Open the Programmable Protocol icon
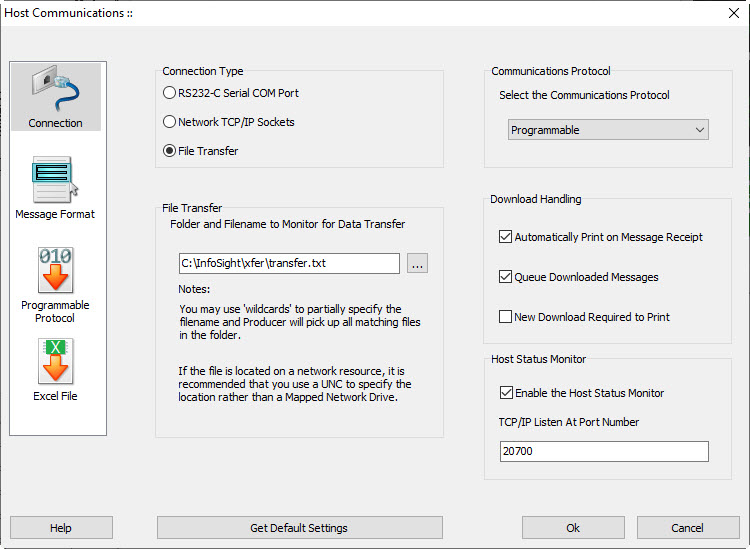This screenshot has width=750, height=549. (55, 285)
